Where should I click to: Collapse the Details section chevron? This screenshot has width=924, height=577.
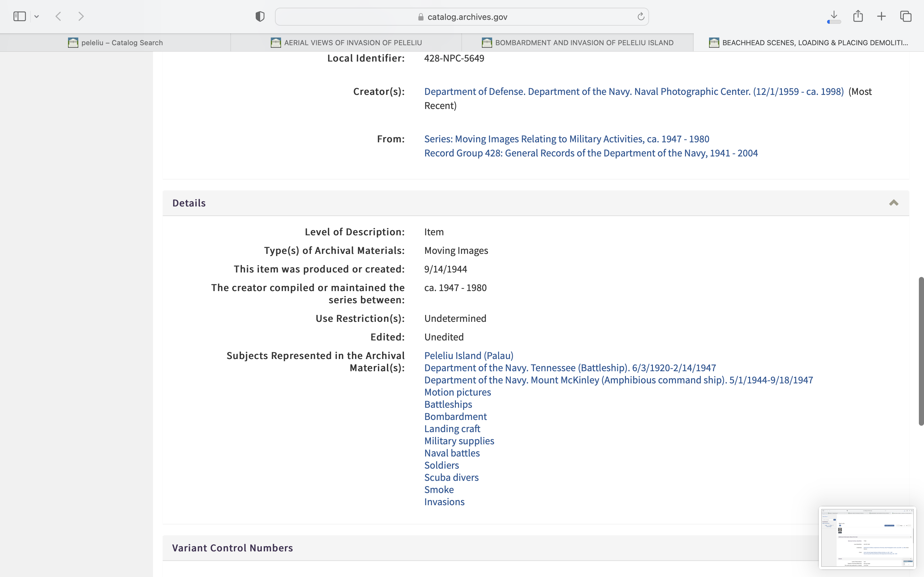894,203
